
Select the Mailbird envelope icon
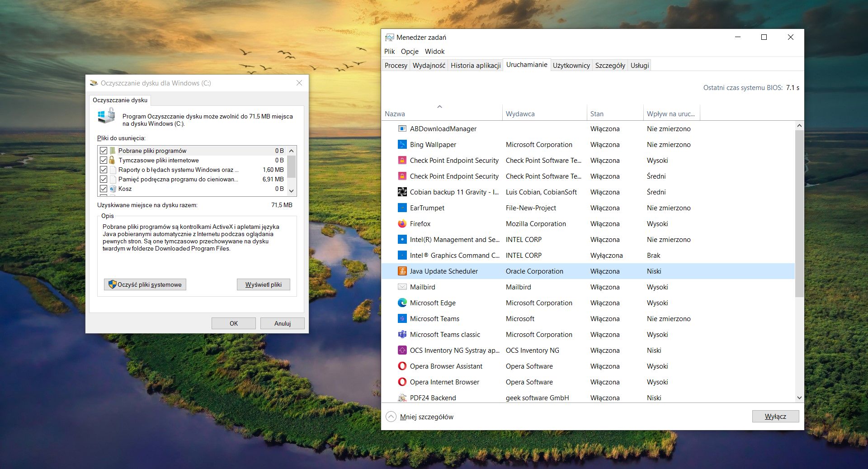pyautogui.click(x=402, y=287)
